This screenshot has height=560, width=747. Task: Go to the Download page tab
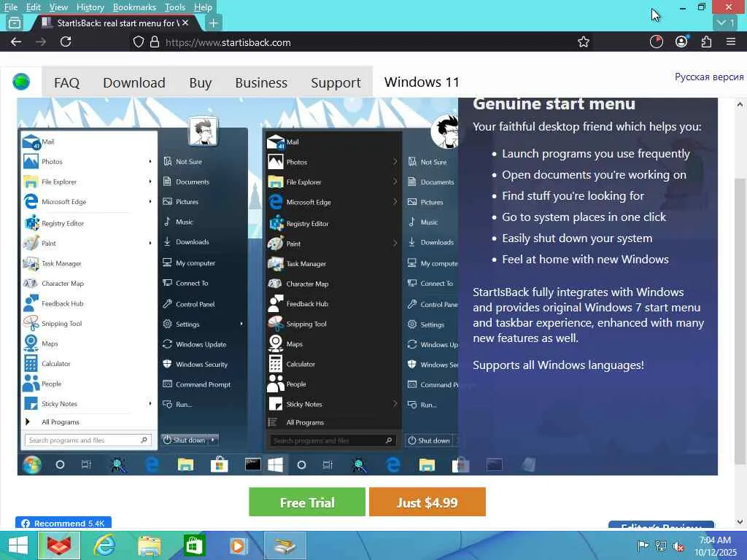[x=134, y=82]
